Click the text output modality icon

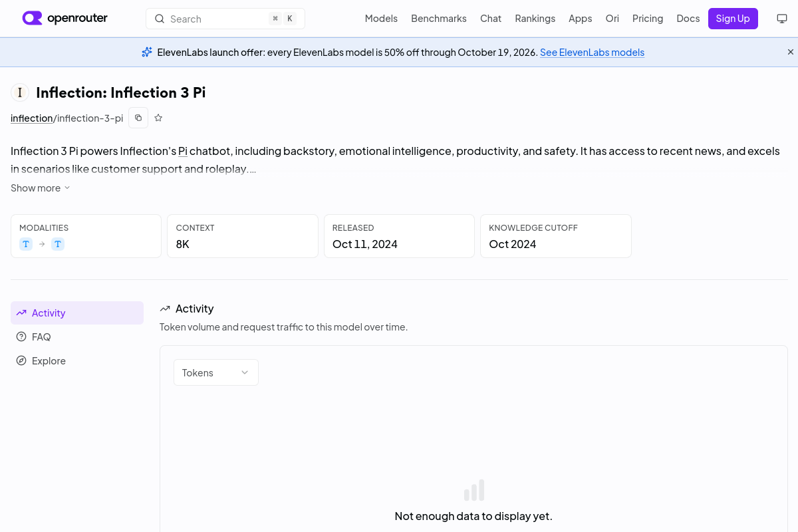click(58, 244)
